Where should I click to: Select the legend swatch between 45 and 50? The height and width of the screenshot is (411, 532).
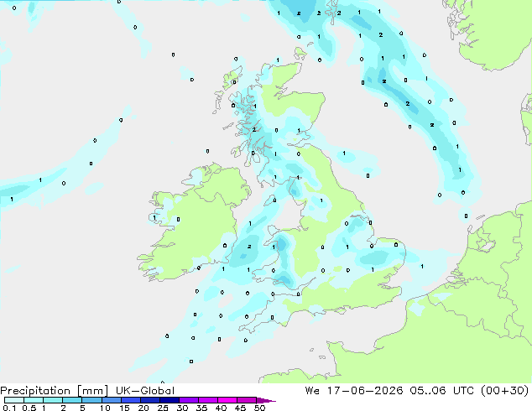[x=247, y=400]
